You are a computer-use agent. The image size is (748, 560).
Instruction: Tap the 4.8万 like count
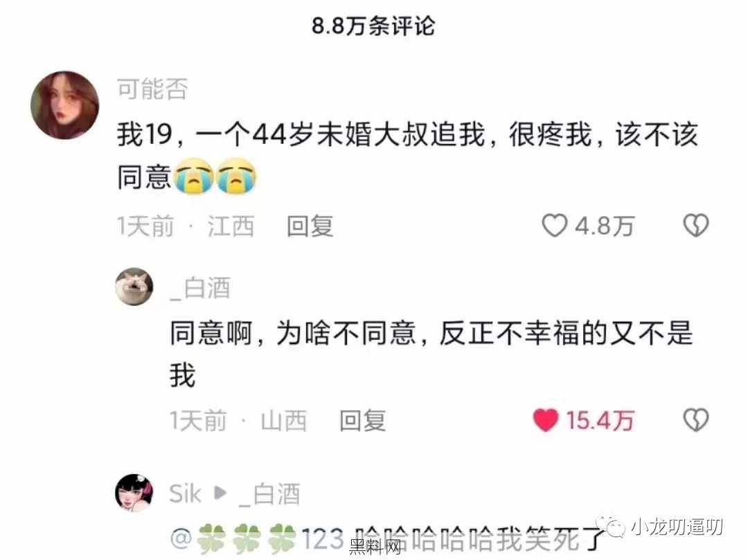pyautogui.click(x=605, y=226)
